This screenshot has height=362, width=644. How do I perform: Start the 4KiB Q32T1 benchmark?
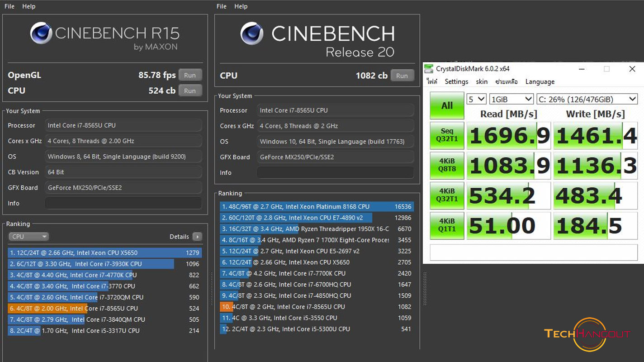coord(447,195)
